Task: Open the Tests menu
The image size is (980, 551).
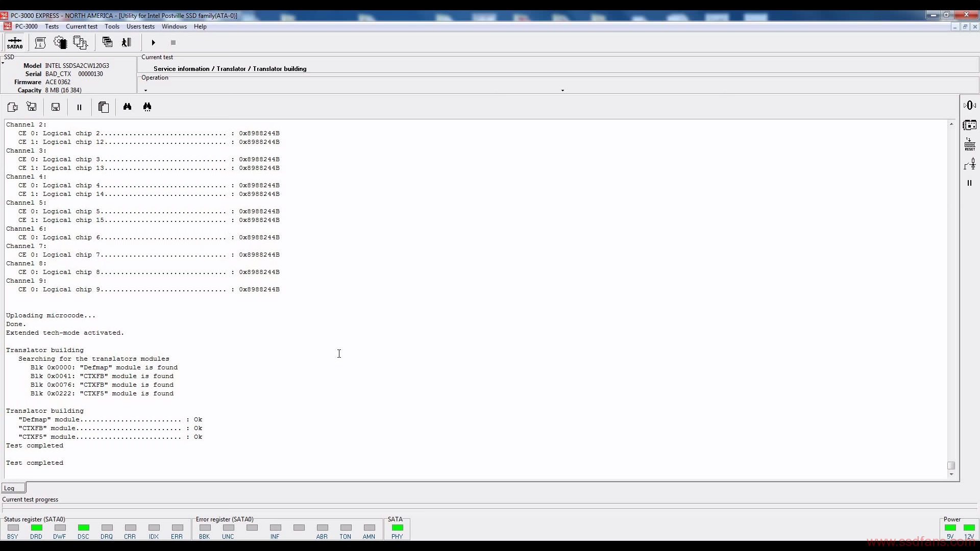Action: tap(52, 27)
